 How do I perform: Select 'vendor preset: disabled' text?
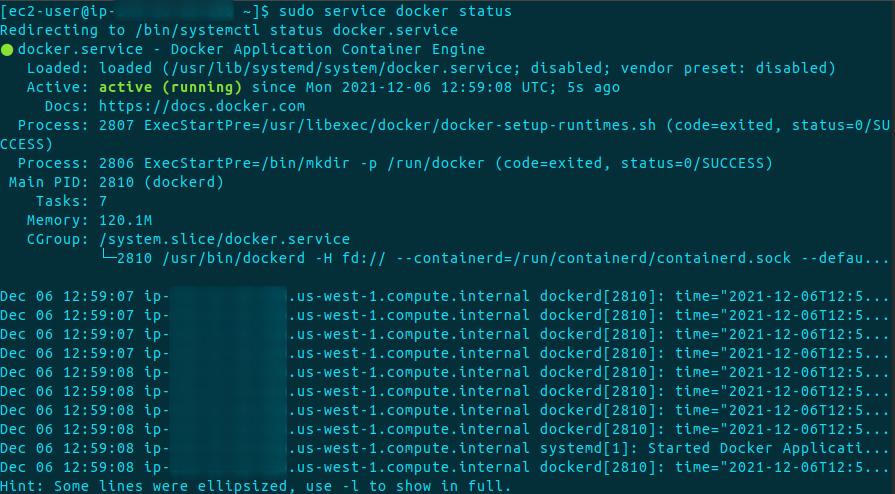click(724, 69)
